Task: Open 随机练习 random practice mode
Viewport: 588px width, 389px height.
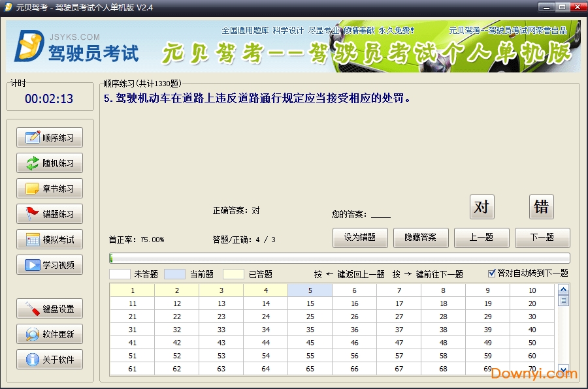Action: point(49,163)
